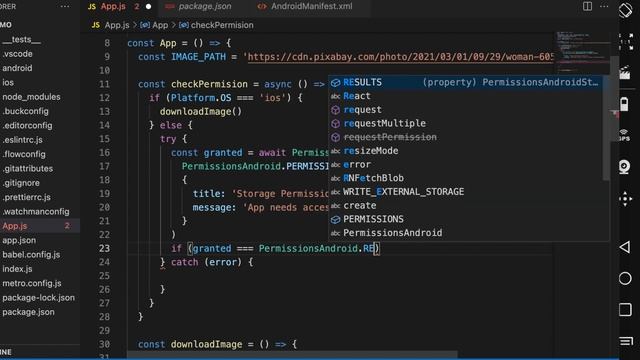Select the request method suggestion
Screen dimensions: 640x360
465,110
